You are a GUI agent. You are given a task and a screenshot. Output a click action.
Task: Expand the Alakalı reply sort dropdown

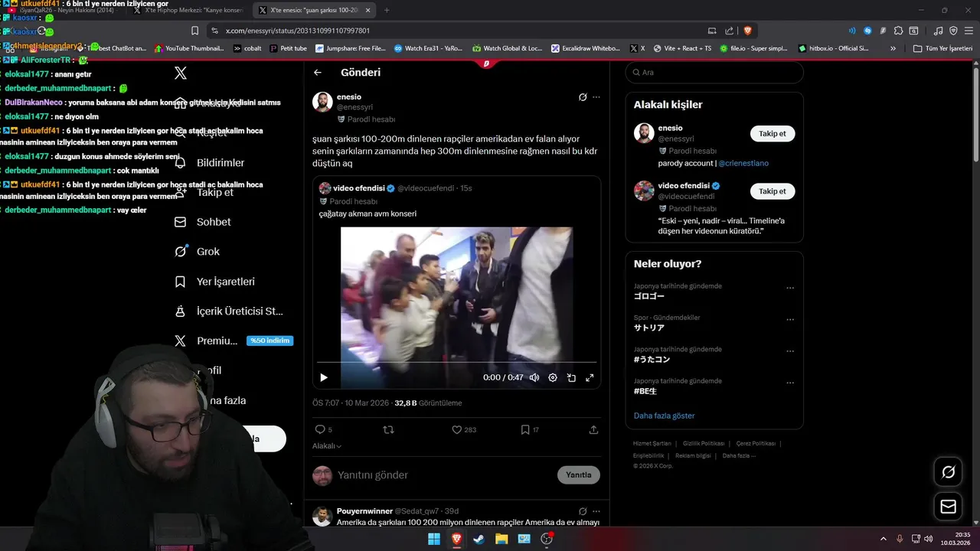click(x=327, y=446)
